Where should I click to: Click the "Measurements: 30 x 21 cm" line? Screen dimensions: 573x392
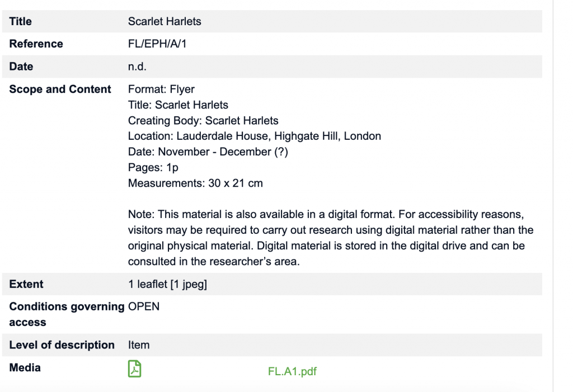coord(195,183)
